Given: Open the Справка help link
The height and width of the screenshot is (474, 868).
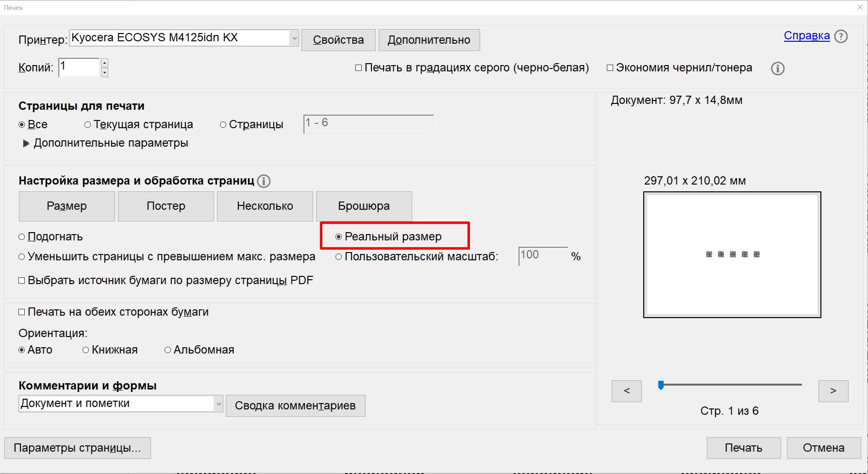Looking at the screenshot, I should [x=806, y=36].
